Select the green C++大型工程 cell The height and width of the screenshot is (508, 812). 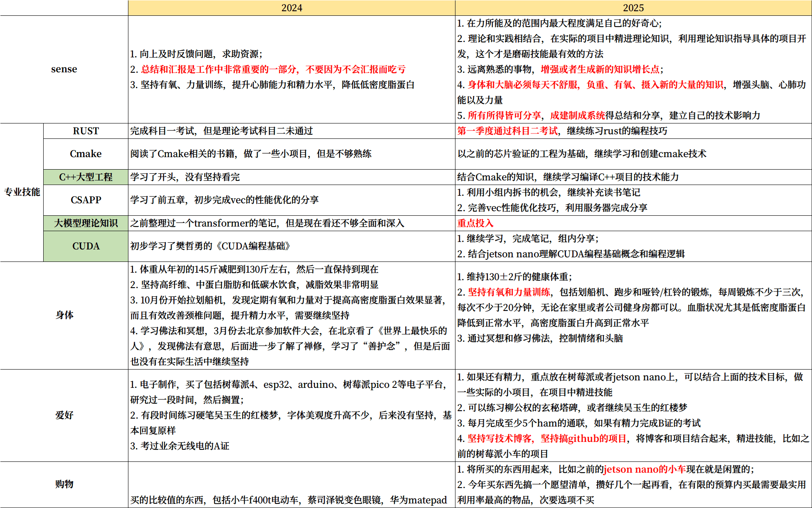pyautogui.click(x=86, y=177)
